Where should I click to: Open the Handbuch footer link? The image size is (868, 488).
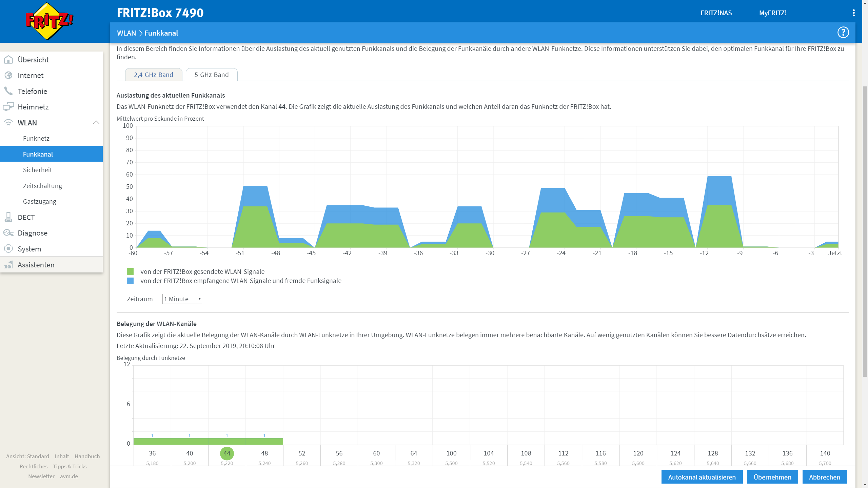pos(87,456)
